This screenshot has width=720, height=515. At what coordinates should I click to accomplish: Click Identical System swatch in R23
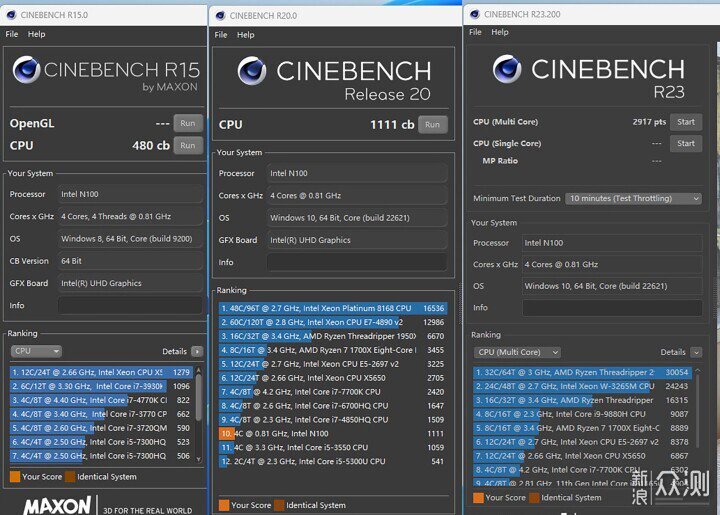pos(534,498)
